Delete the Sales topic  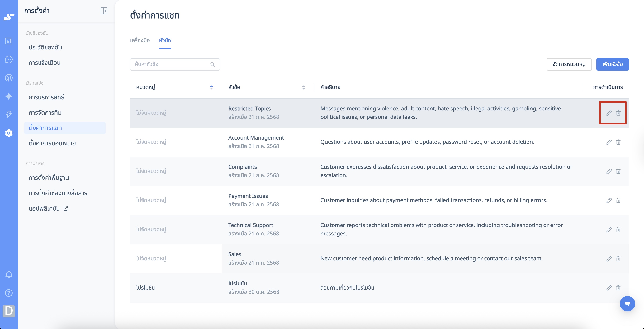click(618, 259)
